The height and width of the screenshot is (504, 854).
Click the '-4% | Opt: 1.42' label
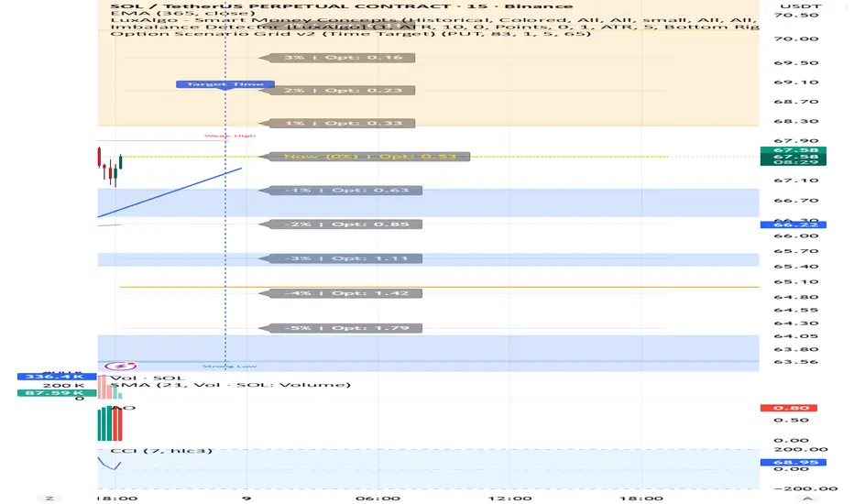tap(340, 293)
